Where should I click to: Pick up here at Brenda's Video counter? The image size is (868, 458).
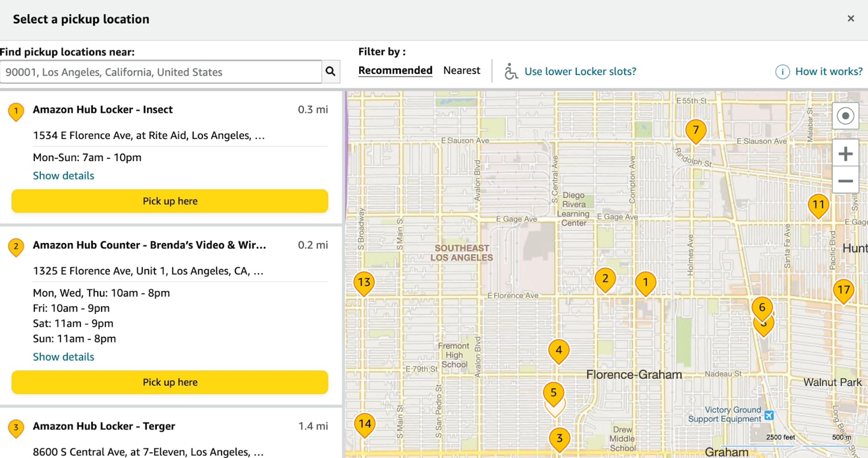coord(170,382)
